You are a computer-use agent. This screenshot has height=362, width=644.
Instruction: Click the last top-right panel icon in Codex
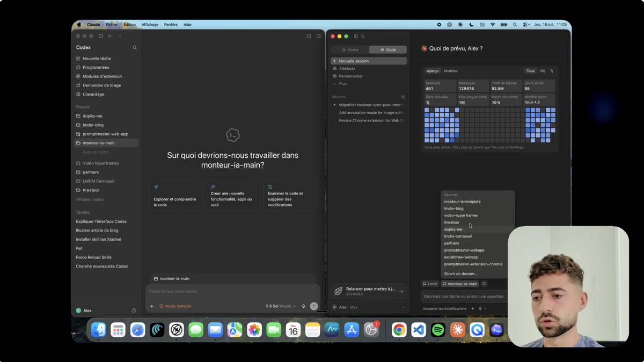(x=318, y=36)
